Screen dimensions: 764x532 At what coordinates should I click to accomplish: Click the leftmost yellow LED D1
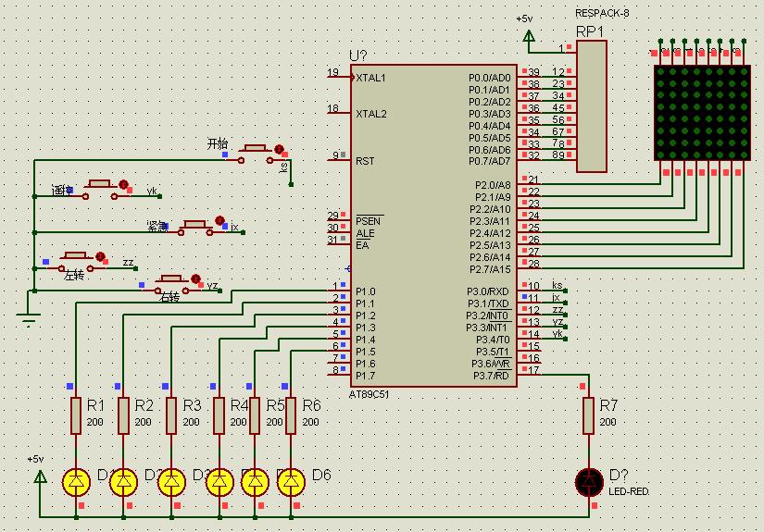pos(76,481)
